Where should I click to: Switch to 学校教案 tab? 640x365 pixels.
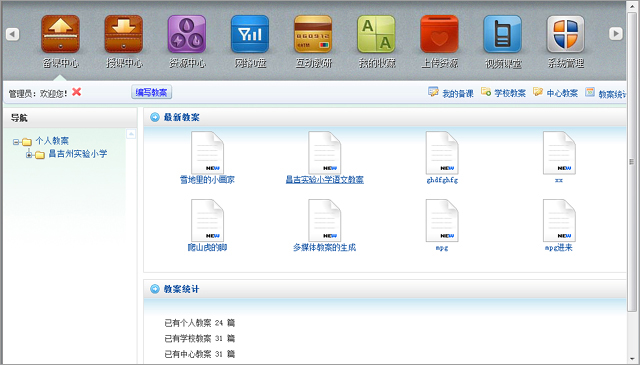(503, 93)
